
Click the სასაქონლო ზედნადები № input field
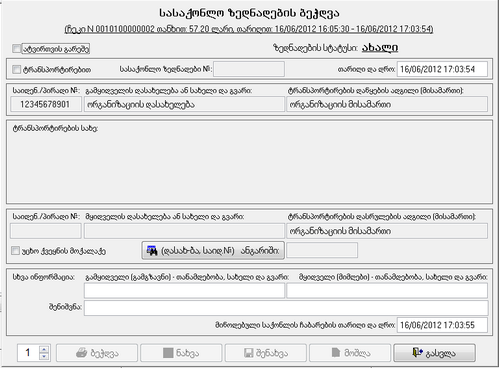[249, 69]
